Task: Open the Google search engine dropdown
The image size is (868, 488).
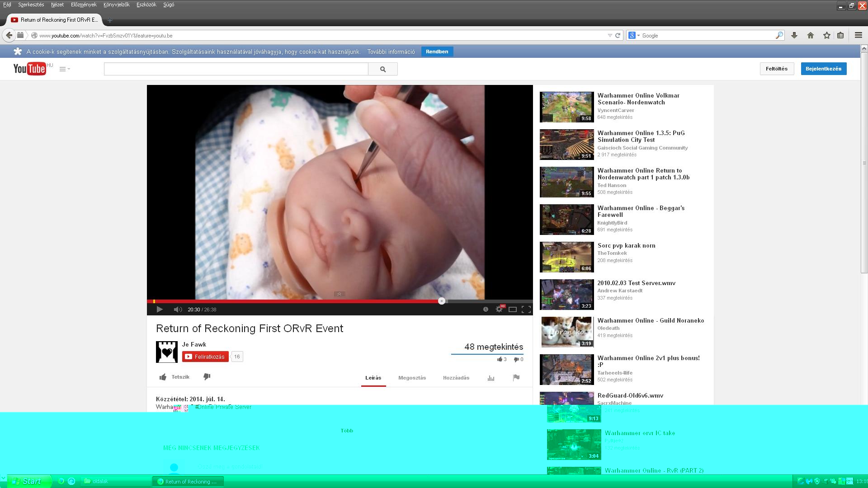Action: click(x=634, y=35)
